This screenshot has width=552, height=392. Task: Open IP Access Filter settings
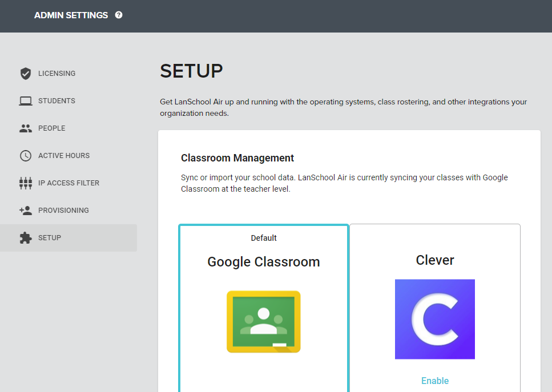tap(69, 183)
